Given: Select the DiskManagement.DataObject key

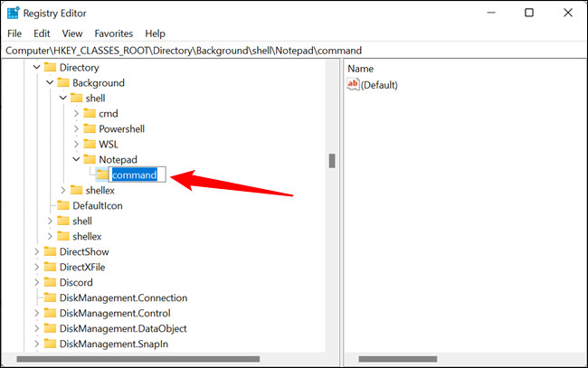Looking at the screenshot, I should coord(123,328).
